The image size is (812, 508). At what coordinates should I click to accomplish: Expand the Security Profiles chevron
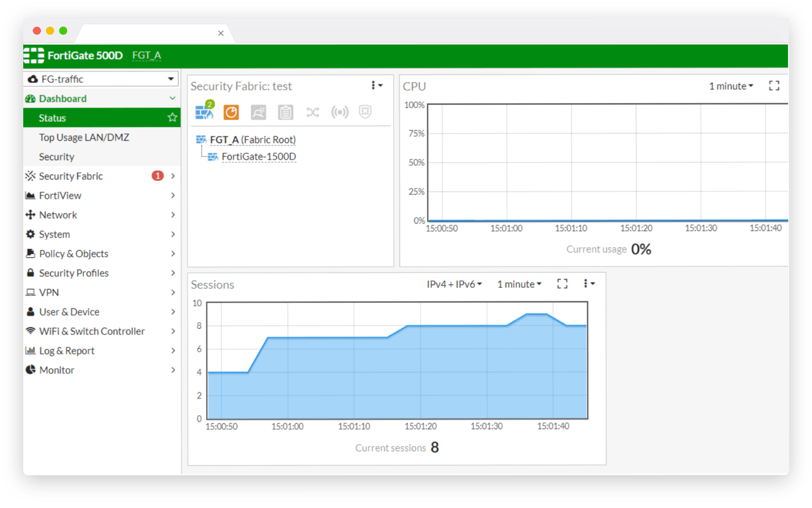[173, 273]
